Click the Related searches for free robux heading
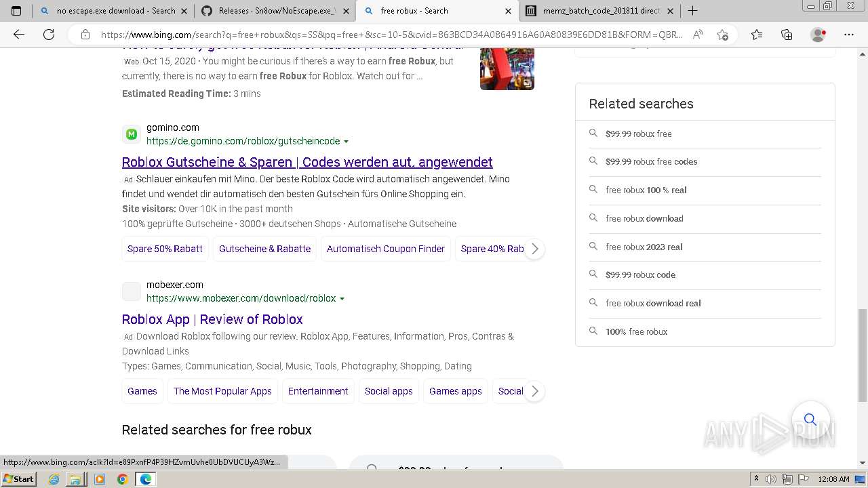 pyautogui.click(x=216, y=430)
